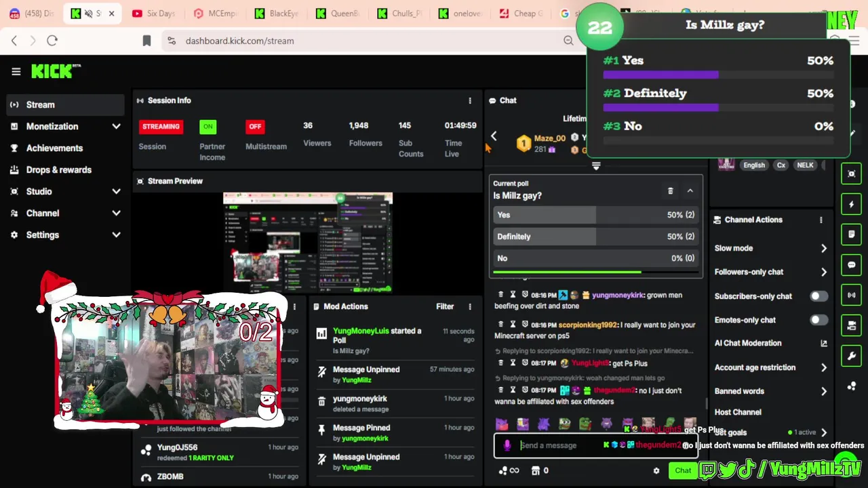Open chat settings gear icon
This screenshot has width=868, height=488.
pyautogui.click(x=656, y=470)
